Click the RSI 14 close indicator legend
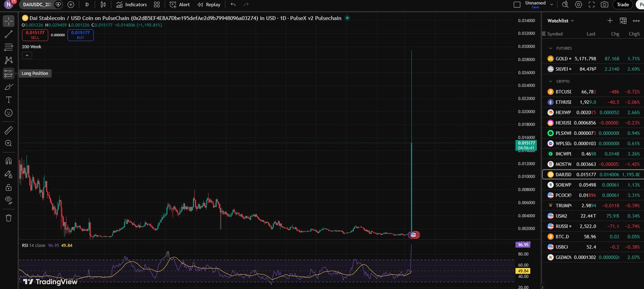The image size is (644, 289). pyautogui.click(x=33, y=245)
